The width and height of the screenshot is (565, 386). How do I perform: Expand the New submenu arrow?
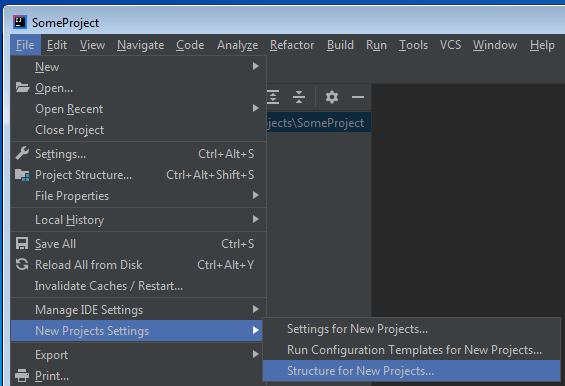[x=255, y=66]
